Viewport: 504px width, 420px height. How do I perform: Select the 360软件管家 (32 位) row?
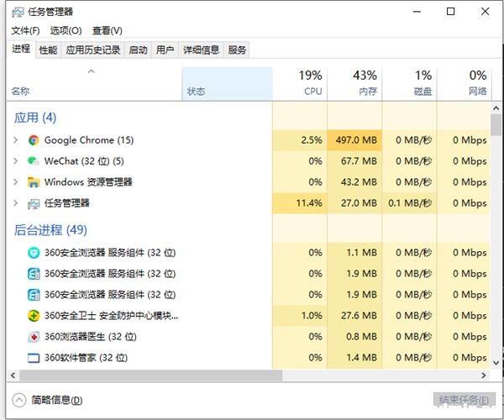click(x=248, y=357)
